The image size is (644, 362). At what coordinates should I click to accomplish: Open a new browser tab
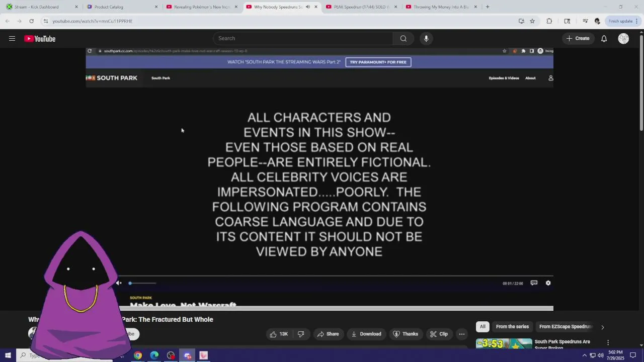coord(488,7)
